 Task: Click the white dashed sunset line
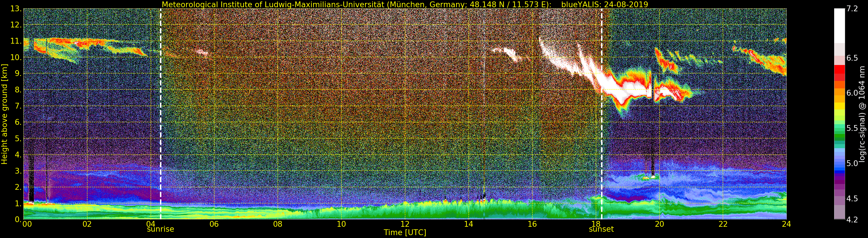(x=601, y=114)
